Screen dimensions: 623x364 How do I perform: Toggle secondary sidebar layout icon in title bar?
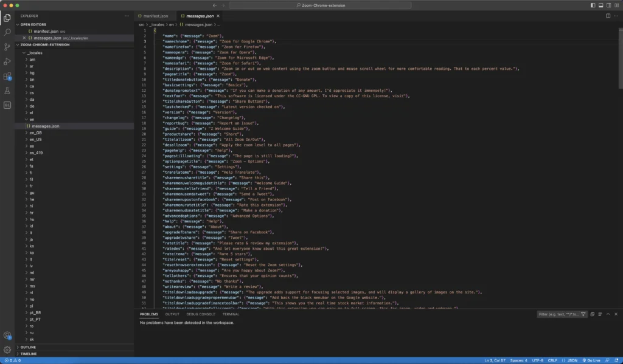pyautogui.click(x=608, y=5)
